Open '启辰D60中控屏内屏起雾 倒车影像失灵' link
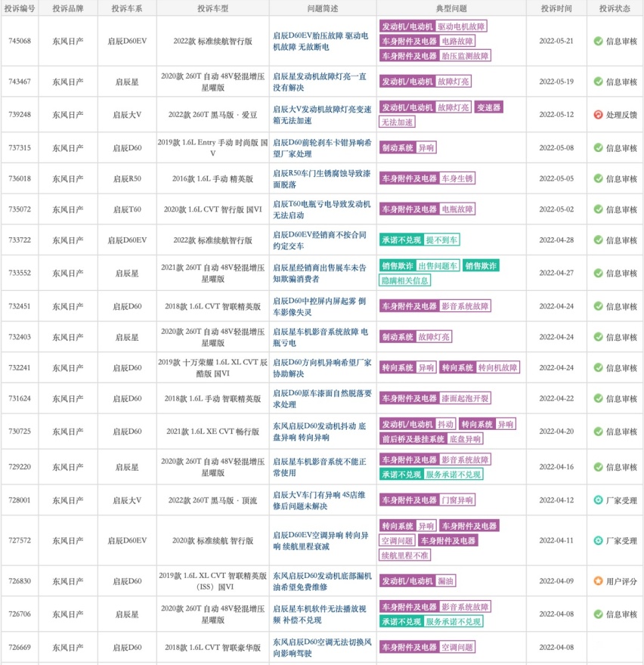This screenshot has width=644, height=665. (x=320, y=306)
